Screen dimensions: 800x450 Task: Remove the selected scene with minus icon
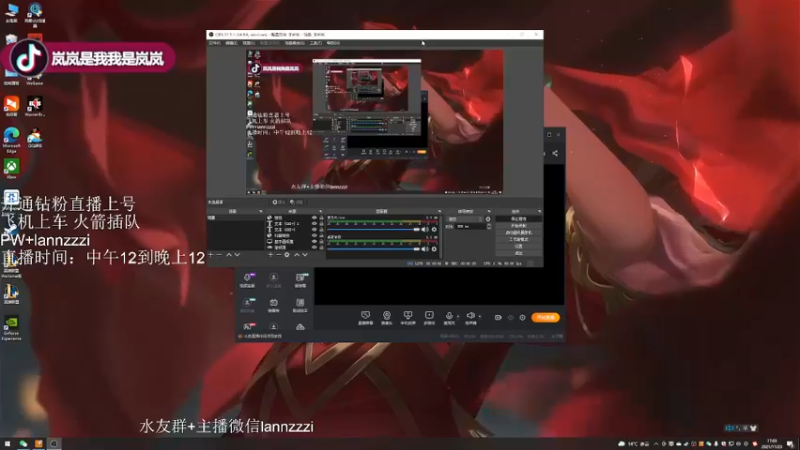219,255
